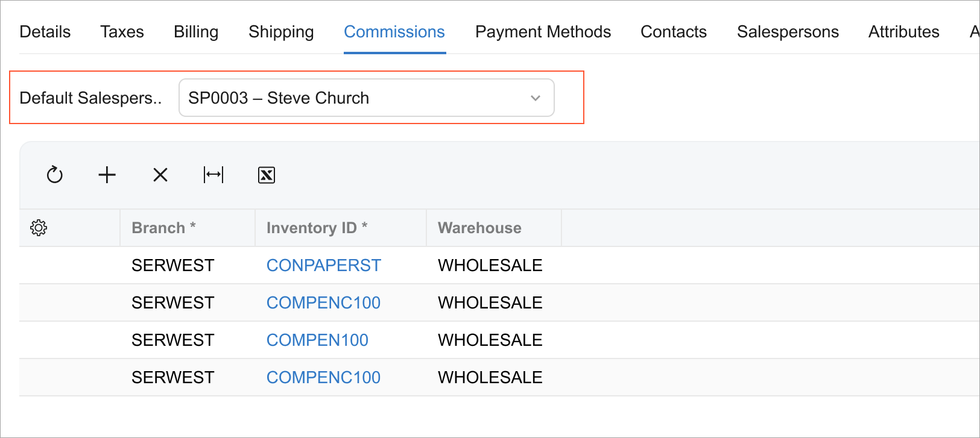Open the CONPAPERST inventory link

tap(324, 265)
